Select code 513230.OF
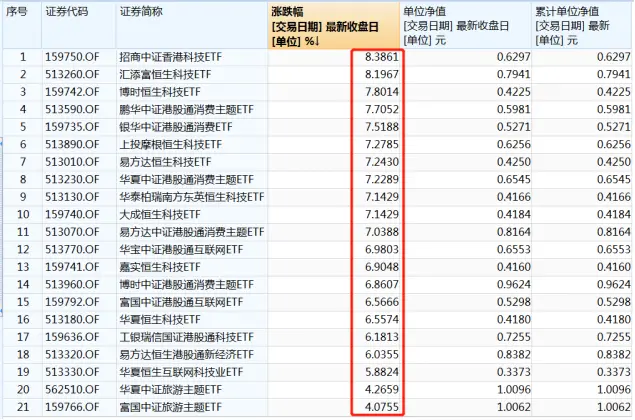This screenshot has width=635, height=420. (x=72, y=179)
